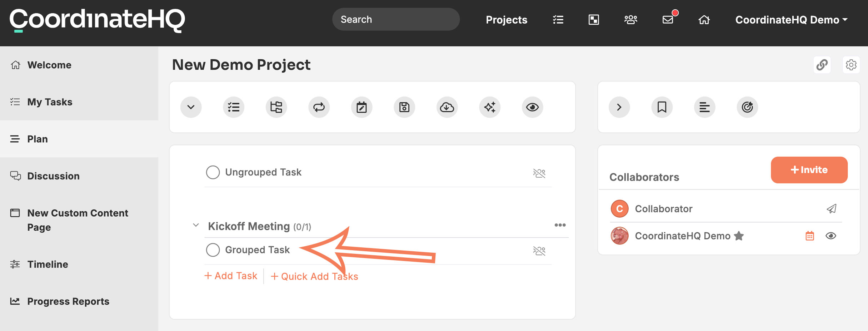Check off the Grouped Task circle
The image size is (868, 331).
[x=213, y=250]
